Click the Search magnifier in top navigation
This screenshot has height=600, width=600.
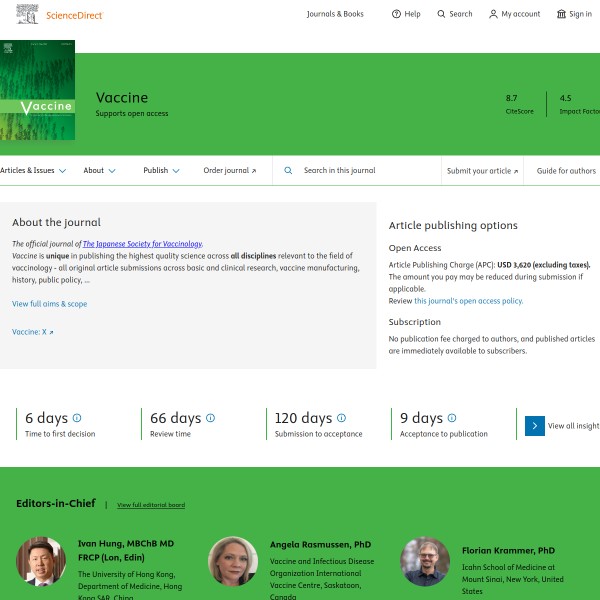[x=442, y=14]
